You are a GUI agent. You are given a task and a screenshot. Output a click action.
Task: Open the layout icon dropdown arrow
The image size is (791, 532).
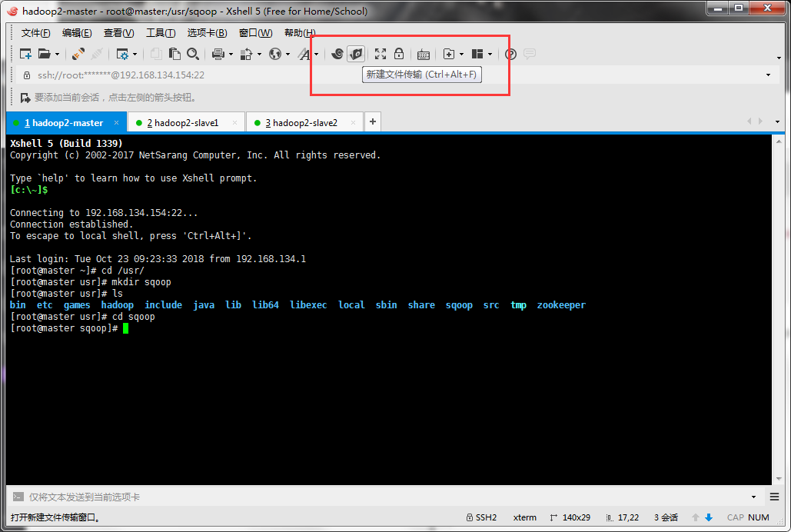click(490, 55)
